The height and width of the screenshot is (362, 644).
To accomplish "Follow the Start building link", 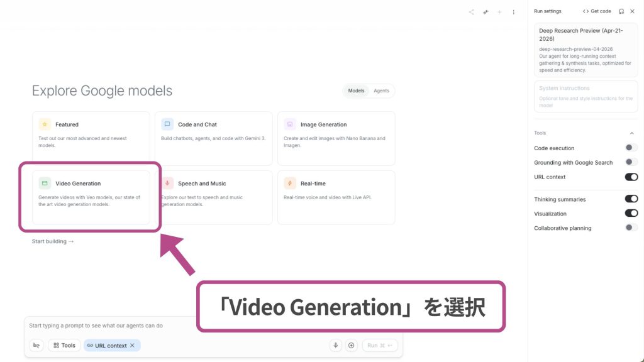I will (53, 241).
